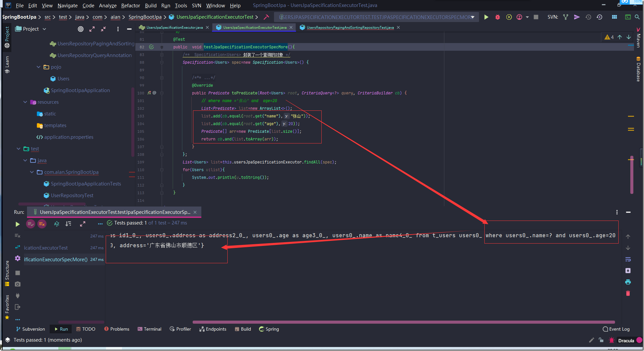
Task: Click the Run panel settings gear icon
Action: click(x=18, y=259)
